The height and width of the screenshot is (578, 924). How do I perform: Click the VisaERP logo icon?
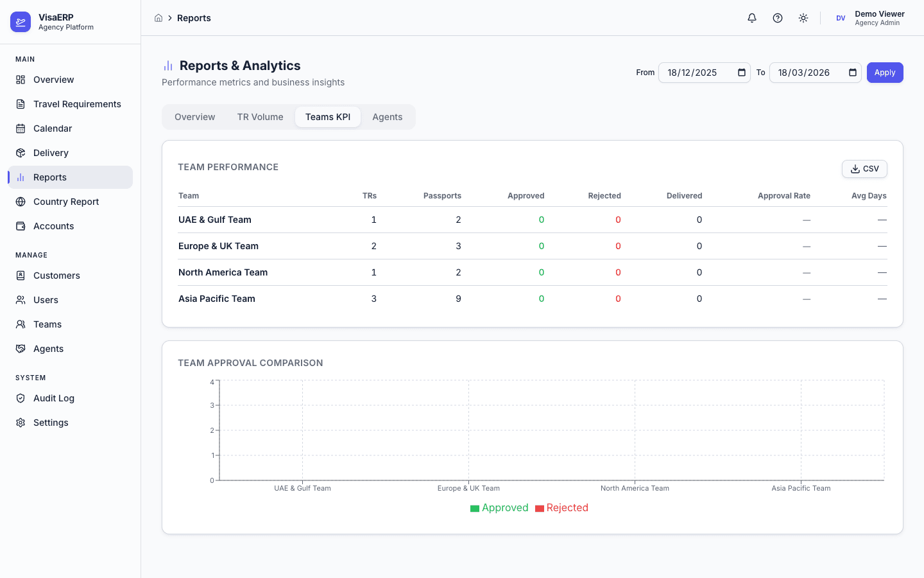coord(21,22)
